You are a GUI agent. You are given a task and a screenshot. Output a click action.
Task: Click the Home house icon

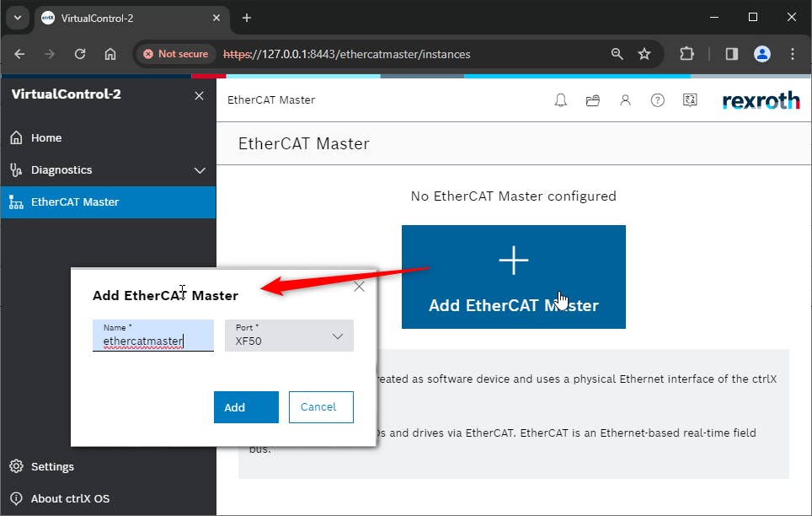(16, 138)
